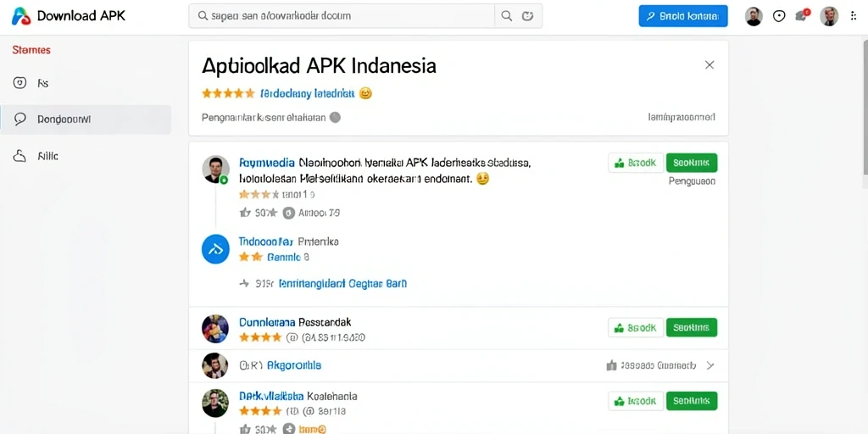This screenshot has width=868, height=434.
Task: Expand the Pkgoronhla row with right chevron
Action: point(711,365)
